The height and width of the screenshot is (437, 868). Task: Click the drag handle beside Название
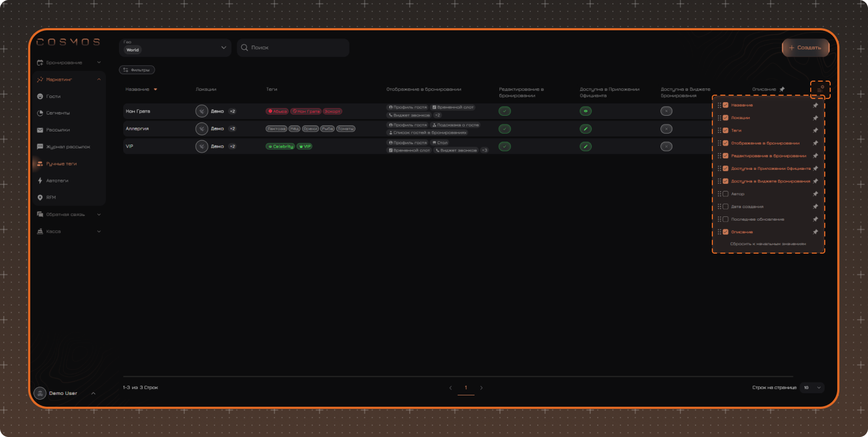pyautogui.click(x=719, y=105)
